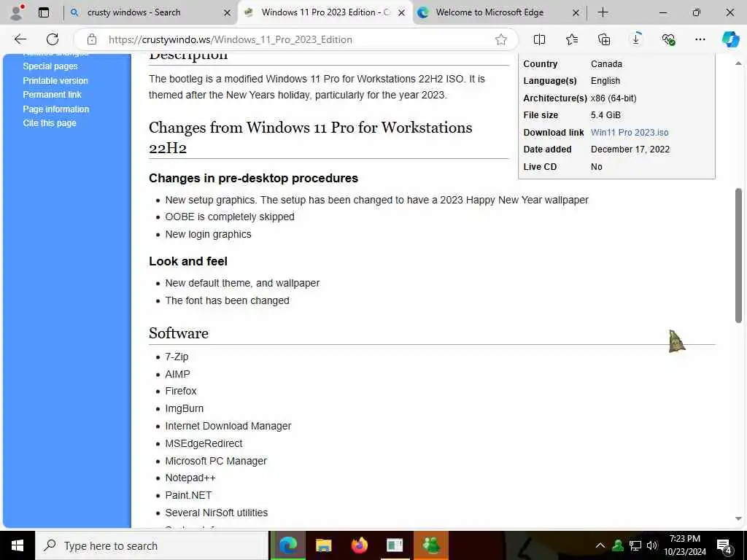Click the Software section heading
Image resolution: width=747 pixels, height=560 pixels.
tap(178, 333)
